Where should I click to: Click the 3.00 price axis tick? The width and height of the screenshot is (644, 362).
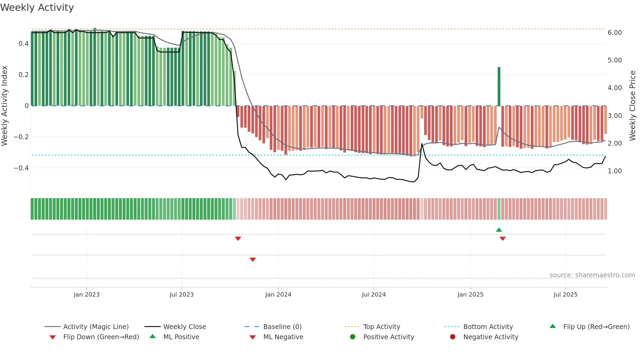point(615,116)
